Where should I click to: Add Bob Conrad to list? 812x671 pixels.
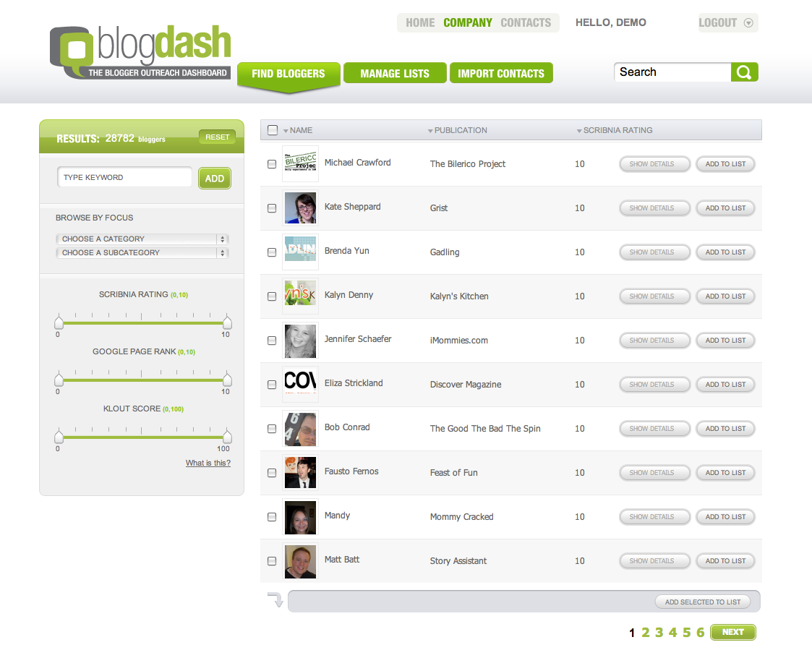click(725, 429)
